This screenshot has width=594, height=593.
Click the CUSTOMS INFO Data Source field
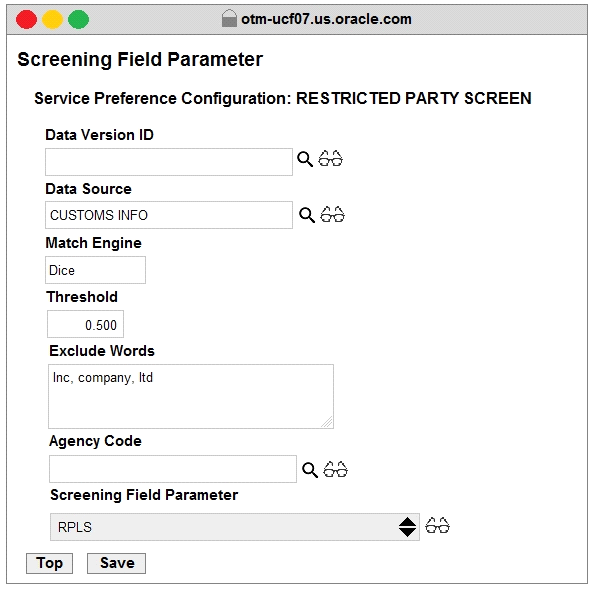169,215
